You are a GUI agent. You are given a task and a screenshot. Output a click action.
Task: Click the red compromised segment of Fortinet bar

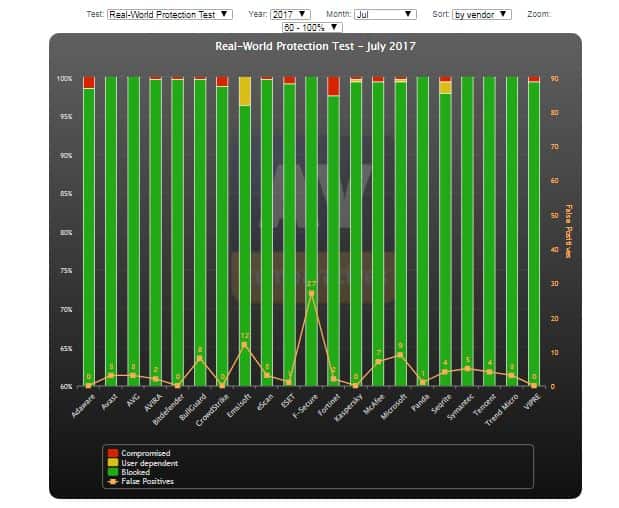click(334, 86)
